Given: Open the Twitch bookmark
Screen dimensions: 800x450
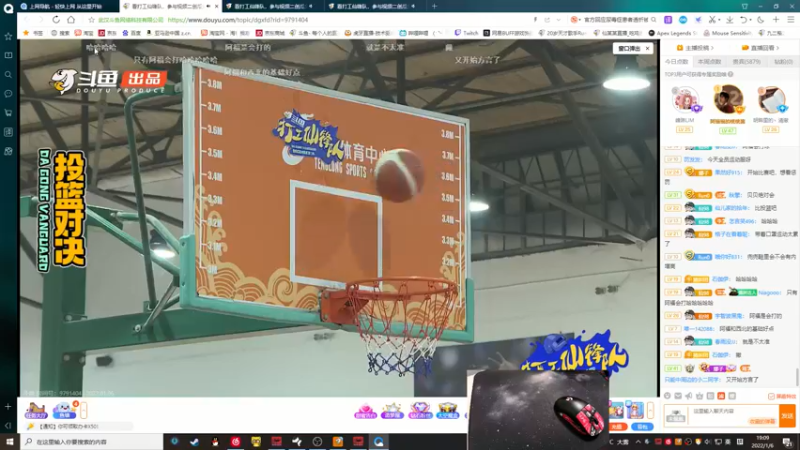Looking at the screenshot, I should [466, 33].
